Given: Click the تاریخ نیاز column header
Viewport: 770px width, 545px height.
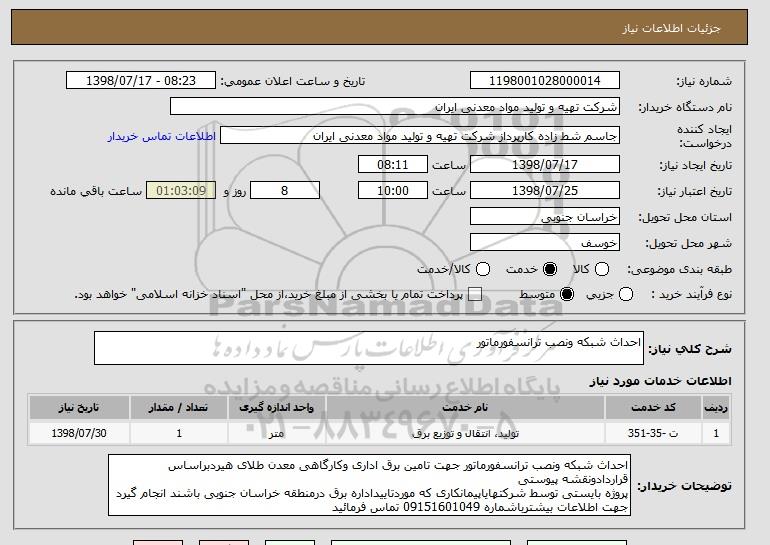Looking at the screenshot, I should point(79,408).
